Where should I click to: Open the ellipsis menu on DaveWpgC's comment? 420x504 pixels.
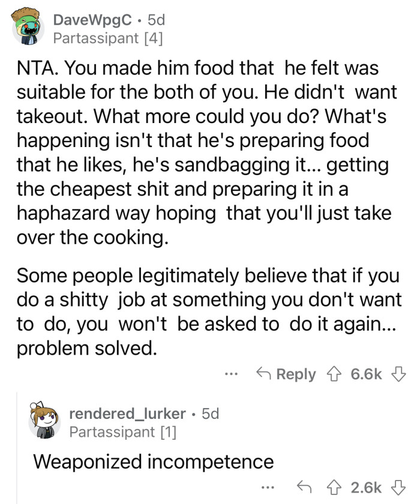(x=232, y=374)
